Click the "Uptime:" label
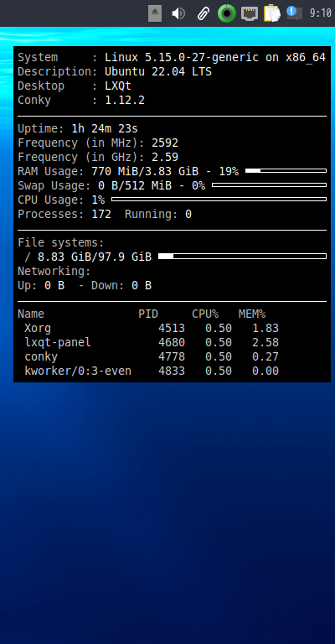 (41, 128)
